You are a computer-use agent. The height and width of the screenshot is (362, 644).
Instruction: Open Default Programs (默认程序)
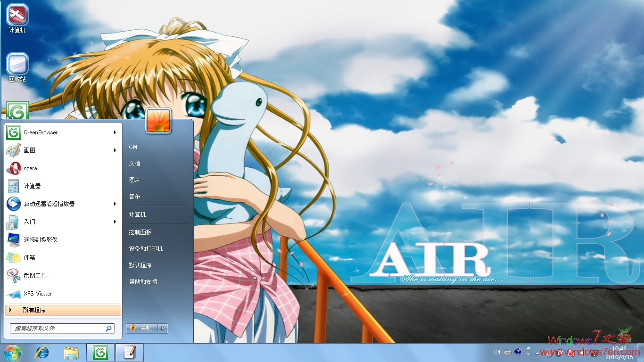158,265
